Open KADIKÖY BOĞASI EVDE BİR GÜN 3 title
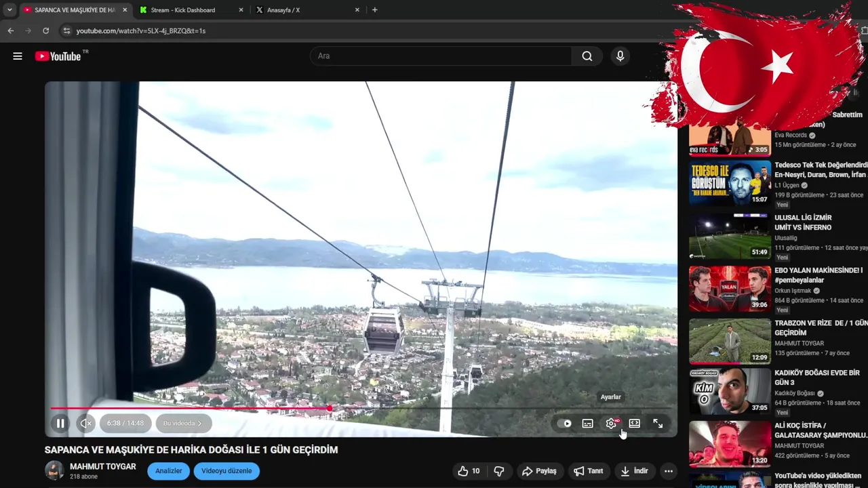Viewport: 868px width, 488px height. pos(816,378)
